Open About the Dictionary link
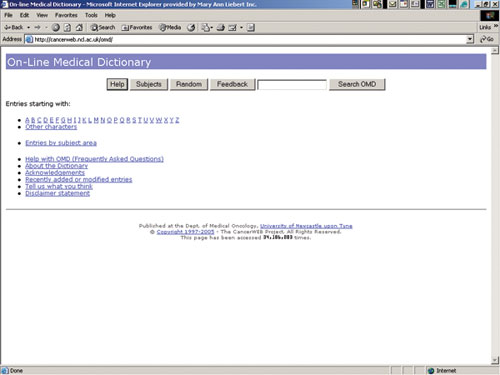 click(x=57, y=166)
